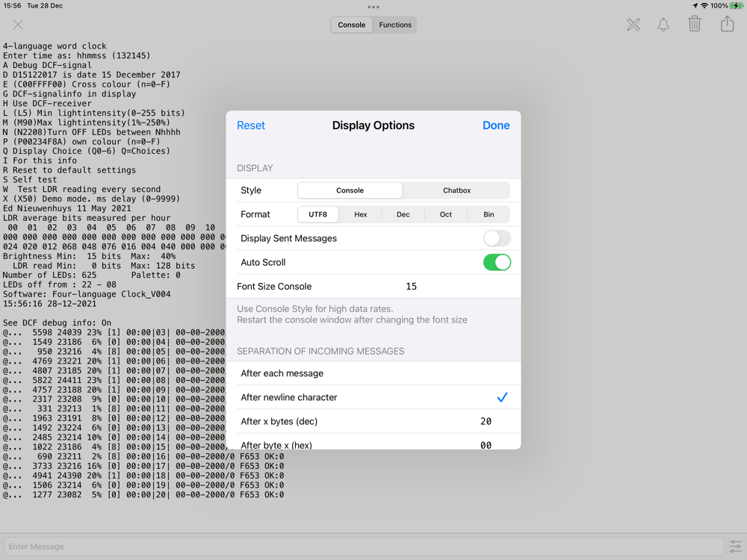This screenshot has width=747, height=560.
Task: Tap the 'LEDs off from : 22 - 08' line
Action: (60, 284)
